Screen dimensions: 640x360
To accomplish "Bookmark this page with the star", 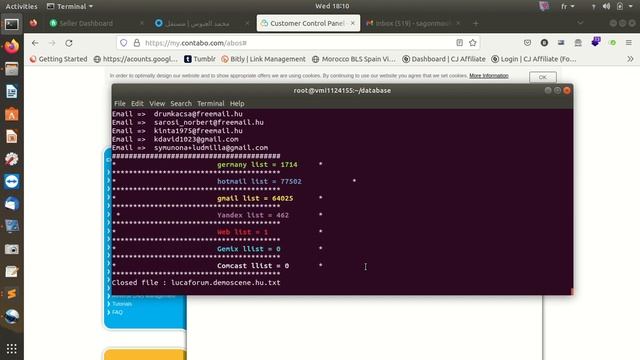I will (x=473, y=43).
